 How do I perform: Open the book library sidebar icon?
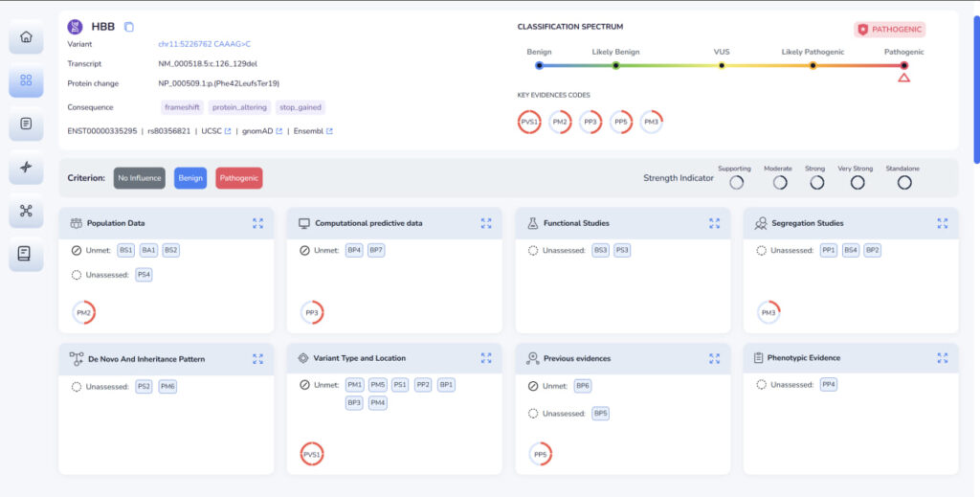(26, 254)
